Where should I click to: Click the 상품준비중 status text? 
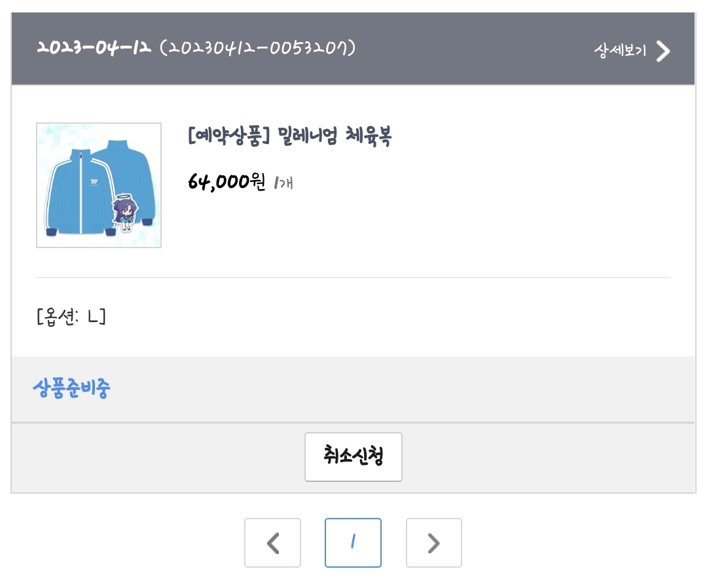pyautogui.click(x=71, y=388)
